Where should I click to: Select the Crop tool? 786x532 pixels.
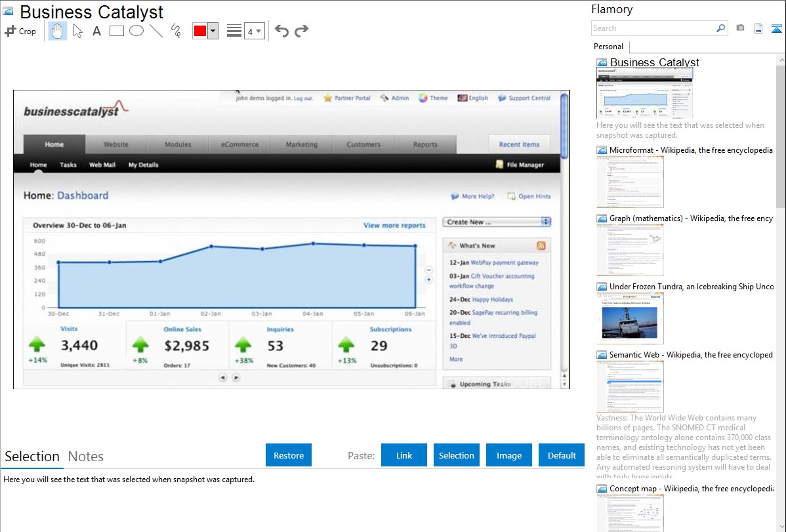click(20, 31)
